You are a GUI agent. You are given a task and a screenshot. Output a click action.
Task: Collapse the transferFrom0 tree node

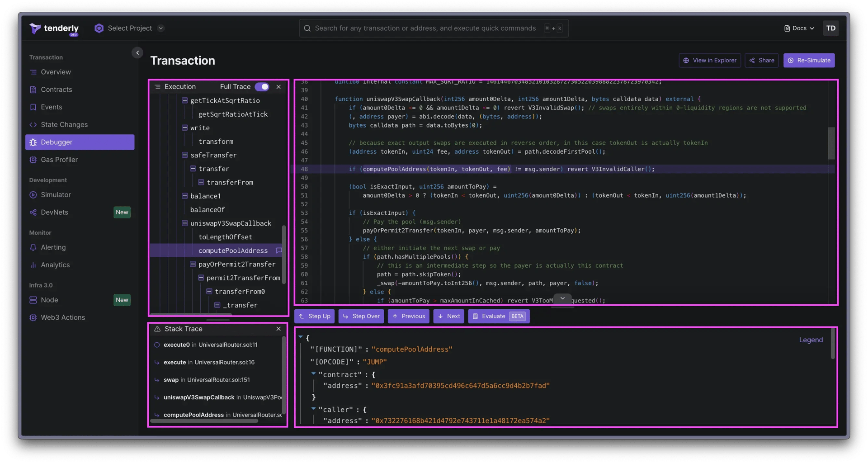pos(209,291)
